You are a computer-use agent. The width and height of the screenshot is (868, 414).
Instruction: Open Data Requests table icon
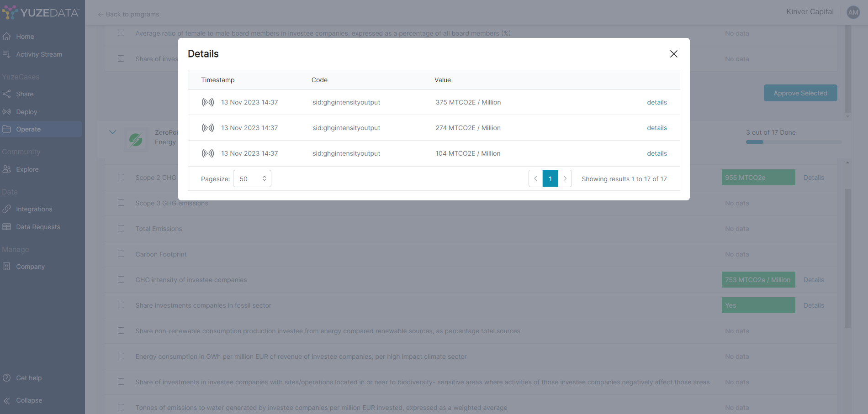7,227
